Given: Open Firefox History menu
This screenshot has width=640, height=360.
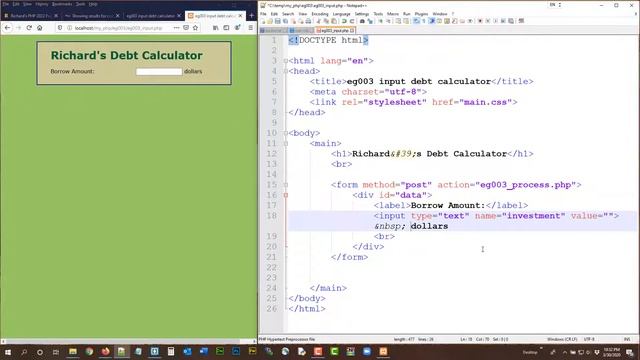Looking at the screenshot, I should coord(41,4).
